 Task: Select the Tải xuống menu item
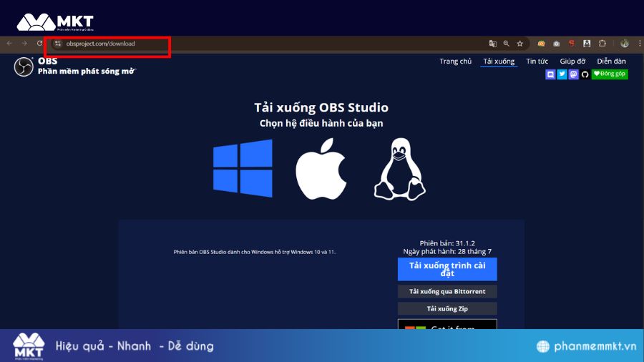pos(499,61)
